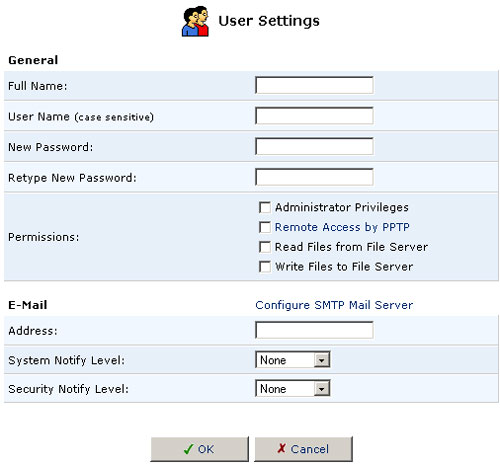Click the Retype New Password field
The image size is (500, 465).
coord(314,177)
